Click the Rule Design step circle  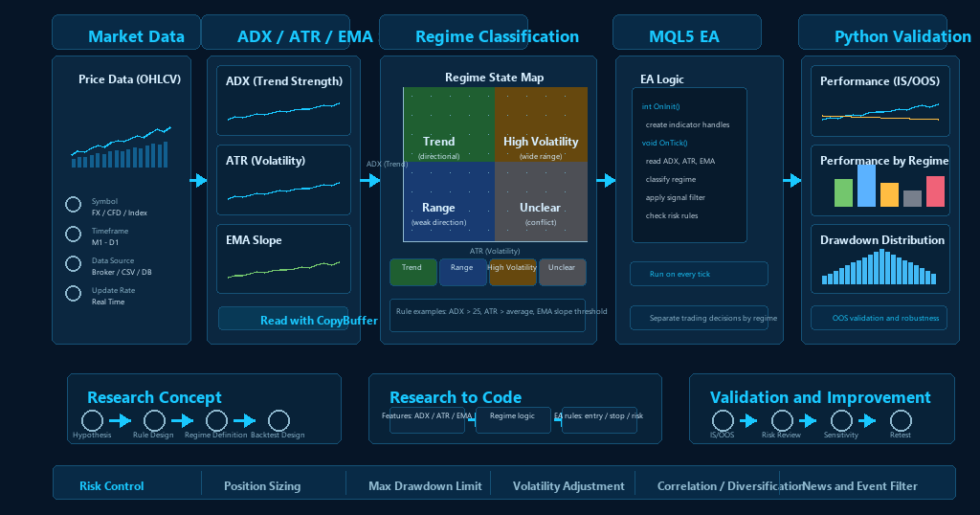click(x=154, y=420)
